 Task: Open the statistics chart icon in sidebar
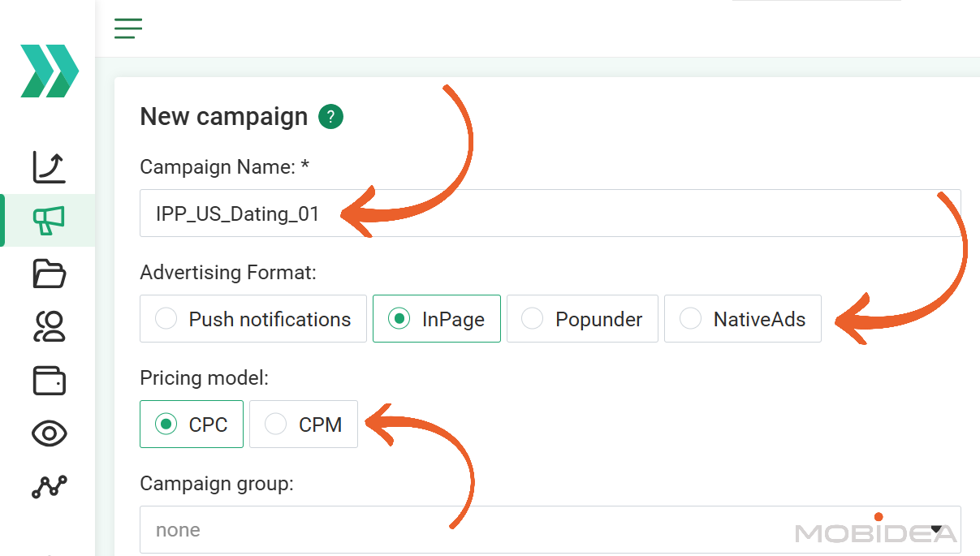pos(49,166)
